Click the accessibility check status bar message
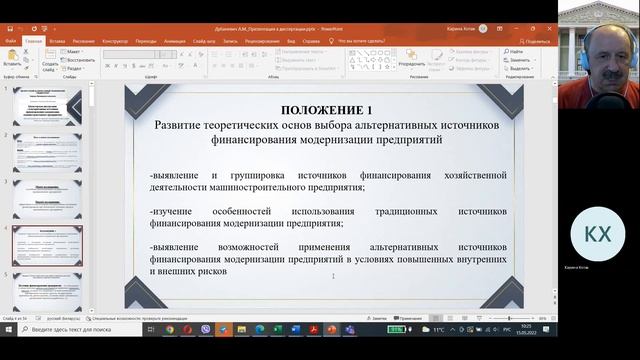640x360 pixels. click(x=137, y=318)
